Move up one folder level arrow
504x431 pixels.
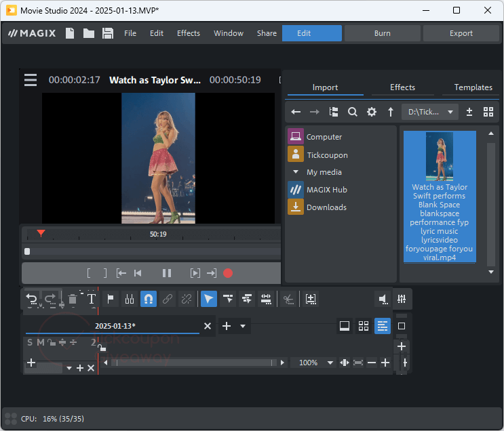pos(391,112)
